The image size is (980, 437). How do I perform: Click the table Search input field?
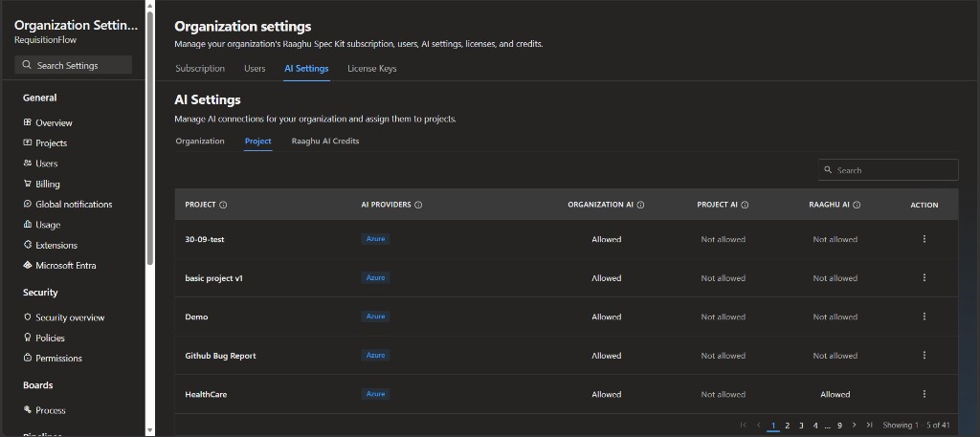click(888, 170)
